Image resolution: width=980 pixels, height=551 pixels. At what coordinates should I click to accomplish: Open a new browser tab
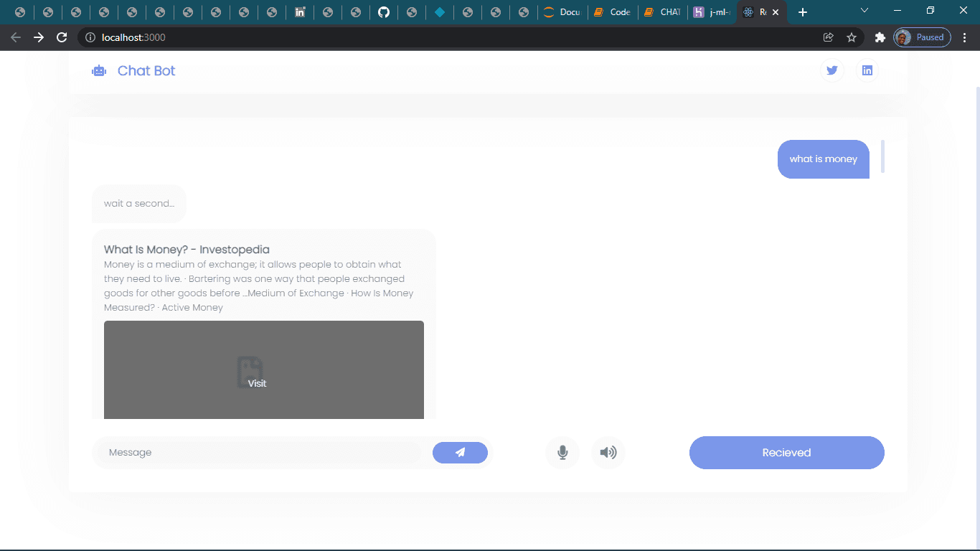803,12
